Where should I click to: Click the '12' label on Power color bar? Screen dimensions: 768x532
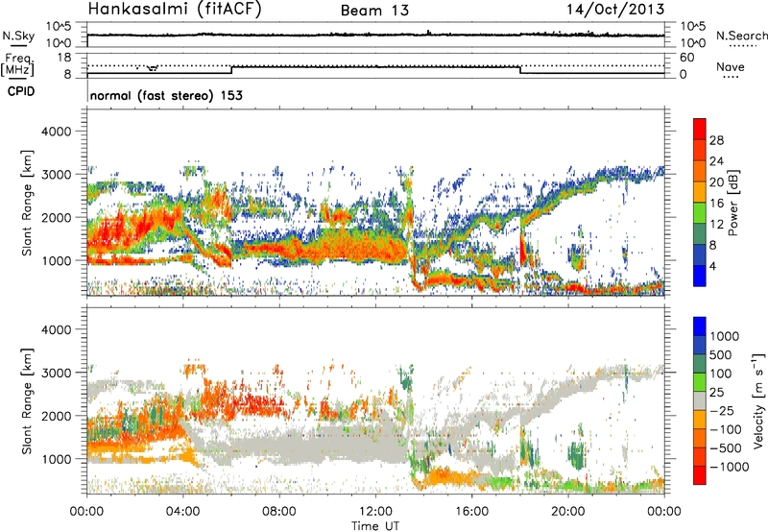tap(716, 225)
